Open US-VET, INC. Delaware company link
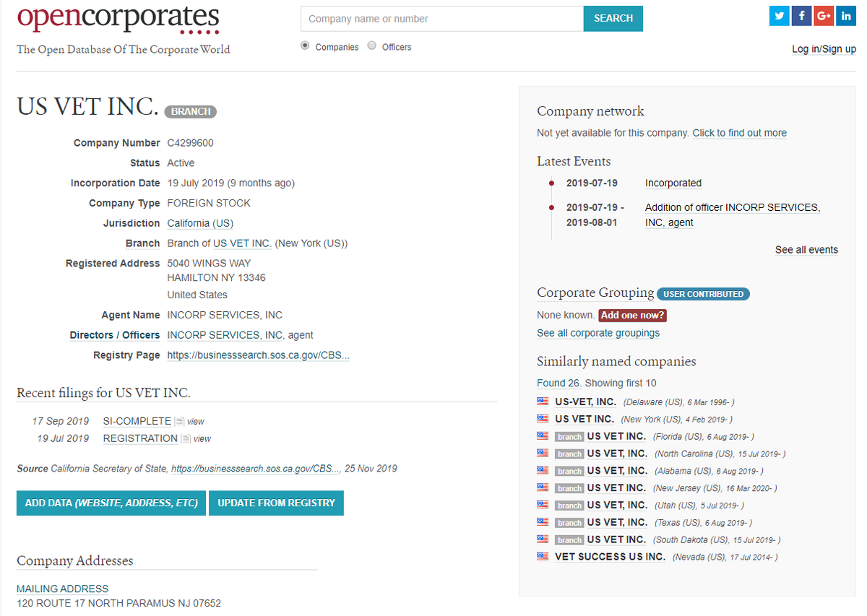867x616 pixels. point(585,402)
